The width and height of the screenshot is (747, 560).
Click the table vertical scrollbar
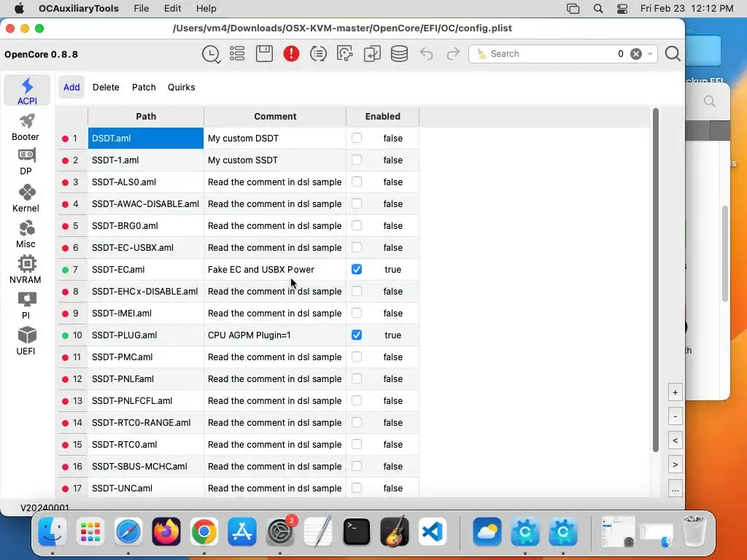coord(656,280)
